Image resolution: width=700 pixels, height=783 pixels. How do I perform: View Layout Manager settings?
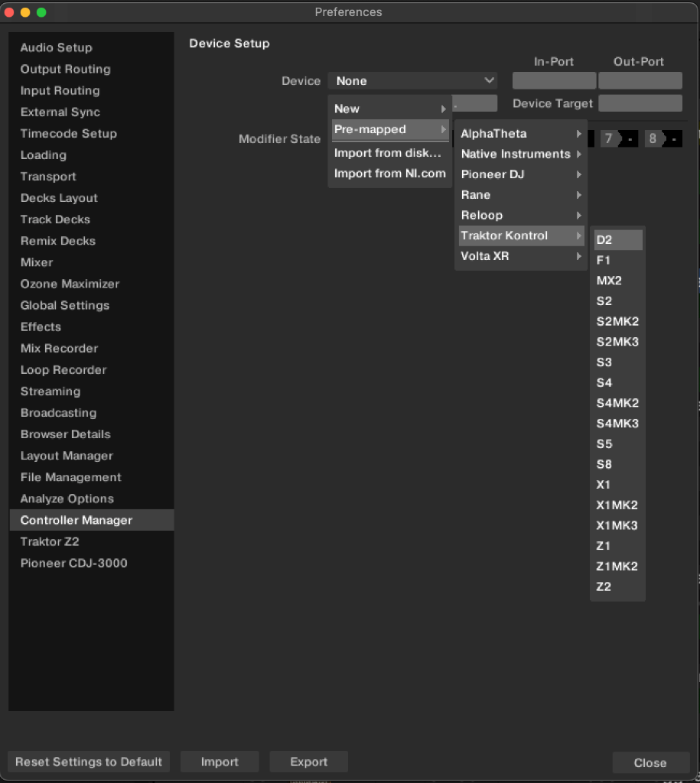point(92,456)
